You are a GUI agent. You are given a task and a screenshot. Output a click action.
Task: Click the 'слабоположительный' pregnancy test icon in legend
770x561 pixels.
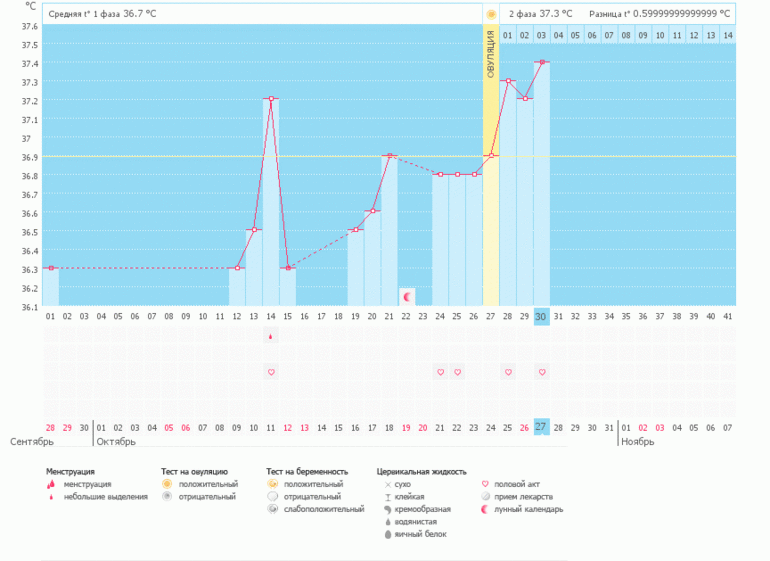(272, 509)
